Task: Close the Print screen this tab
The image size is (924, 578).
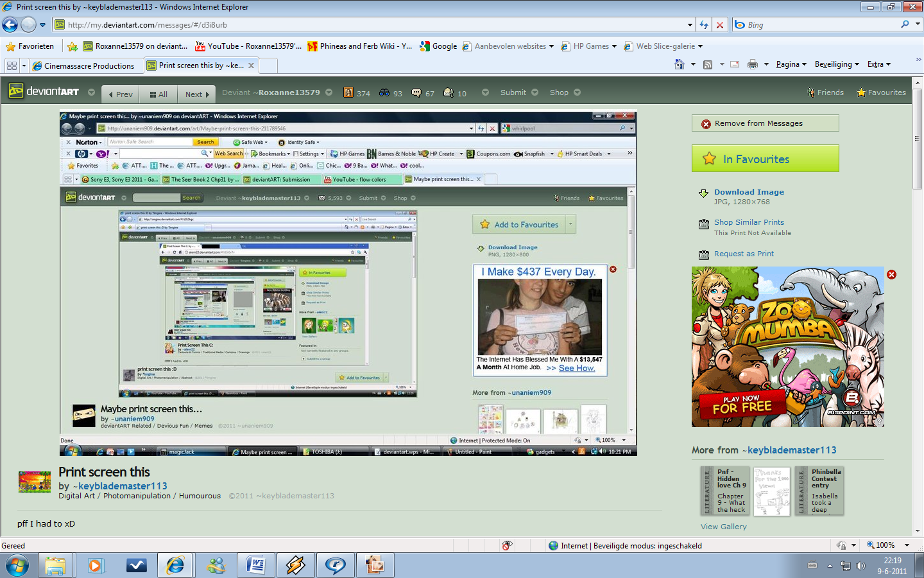Action: click(x=251, y=66)
